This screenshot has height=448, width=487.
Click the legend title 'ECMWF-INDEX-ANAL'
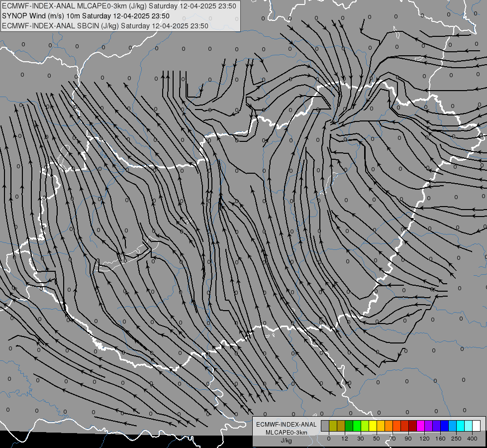287,425
